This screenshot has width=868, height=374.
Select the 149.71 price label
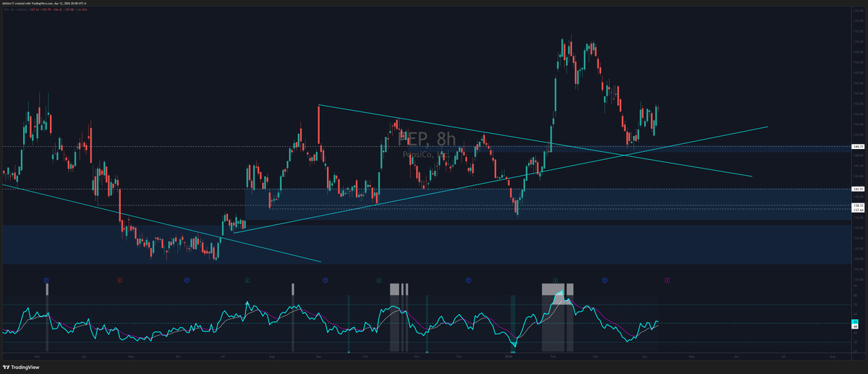(858, 147)
